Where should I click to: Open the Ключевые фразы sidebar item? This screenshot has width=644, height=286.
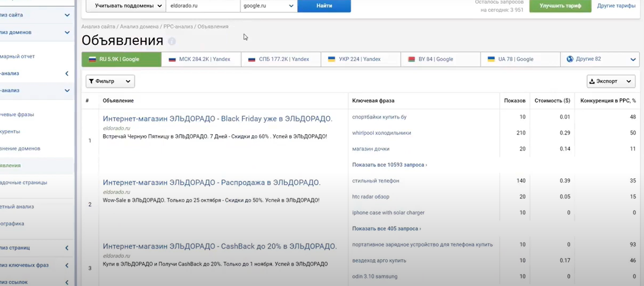(17, 115)
